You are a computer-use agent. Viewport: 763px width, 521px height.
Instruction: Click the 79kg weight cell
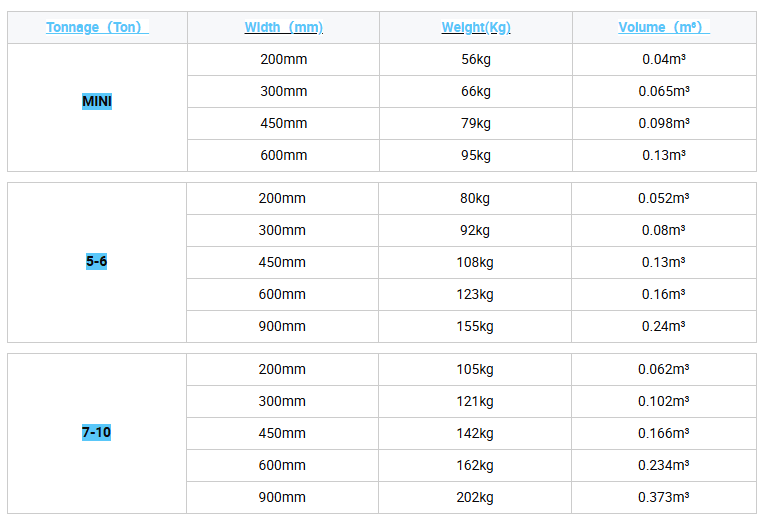pos(476,124)
